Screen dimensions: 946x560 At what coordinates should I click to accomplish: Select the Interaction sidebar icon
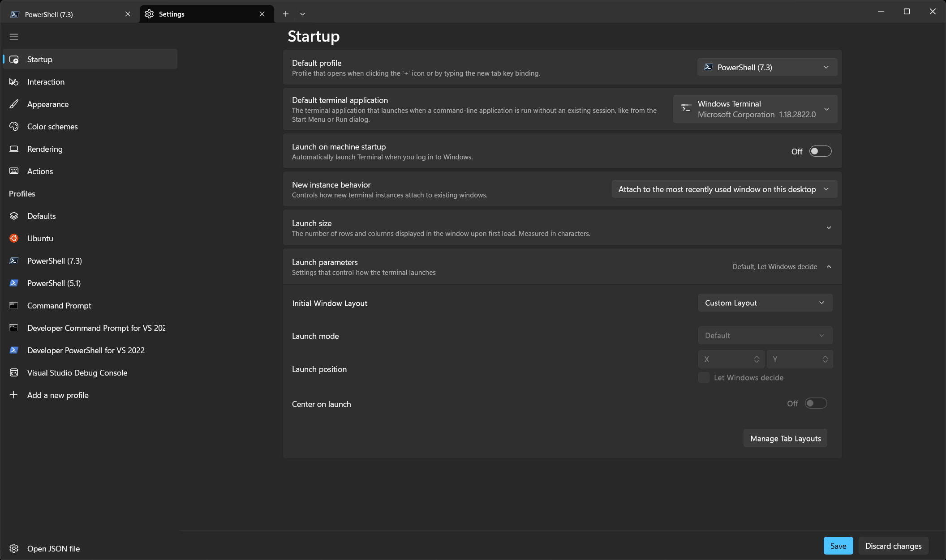click(x=14, y=81)
